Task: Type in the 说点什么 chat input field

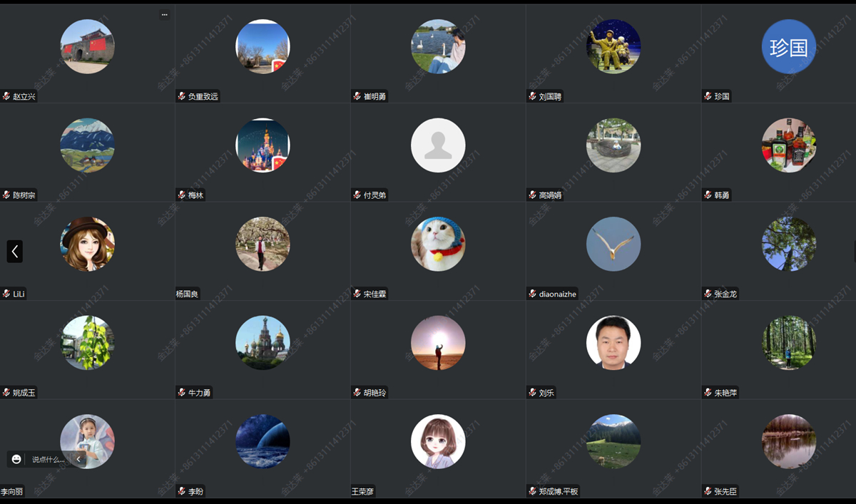Action: (48, 459)
